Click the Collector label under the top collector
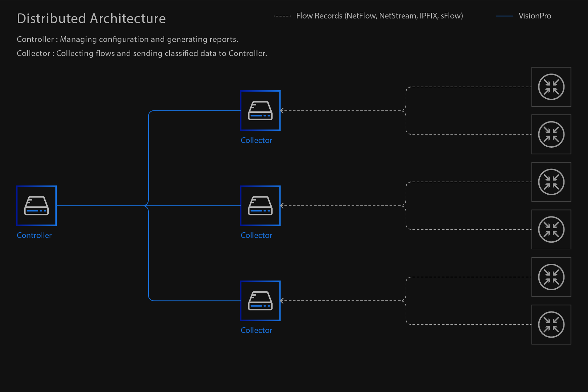This screenshot has height=392, width=588. [256, 140]
